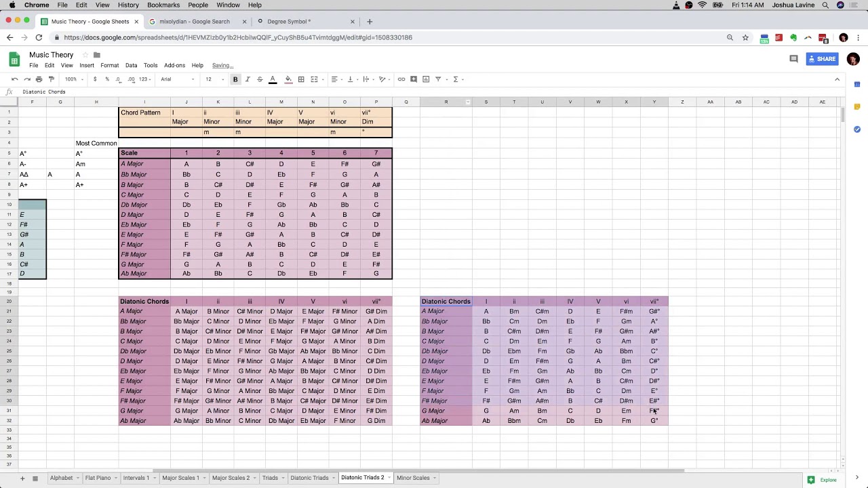This screenshot has height=488, width=868.
Task: Open text rotation dropdown
Action: [383, 79]
